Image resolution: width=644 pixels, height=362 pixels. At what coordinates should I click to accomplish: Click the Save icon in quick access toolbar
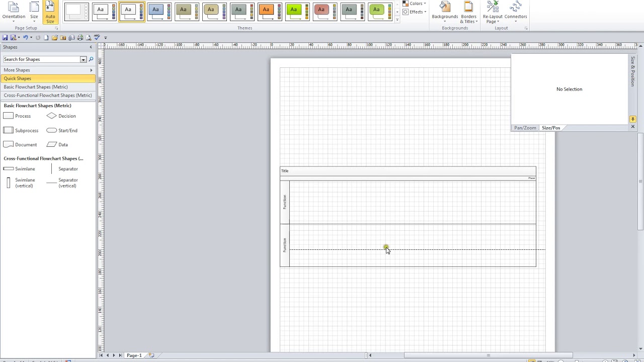tap(5, 38)
